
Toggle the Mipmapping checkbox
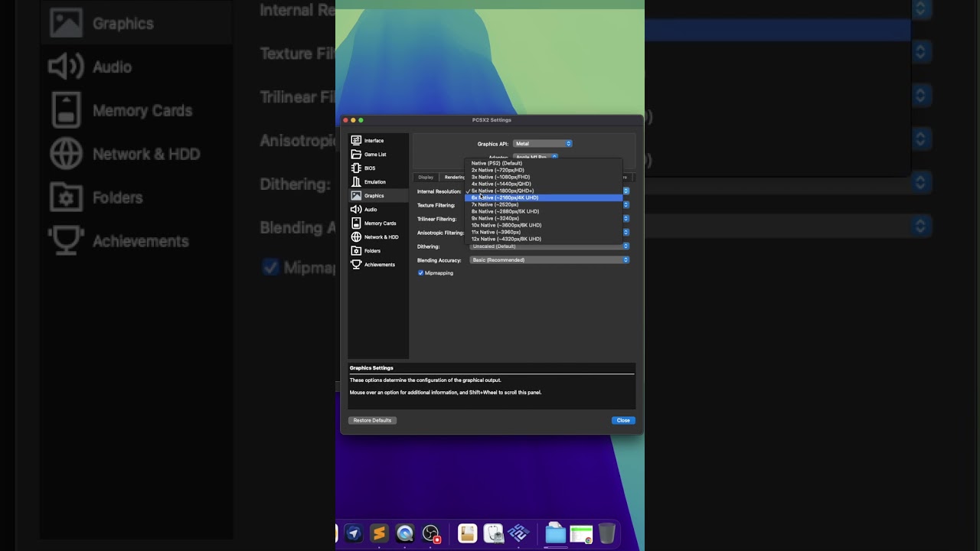[420, 273]
